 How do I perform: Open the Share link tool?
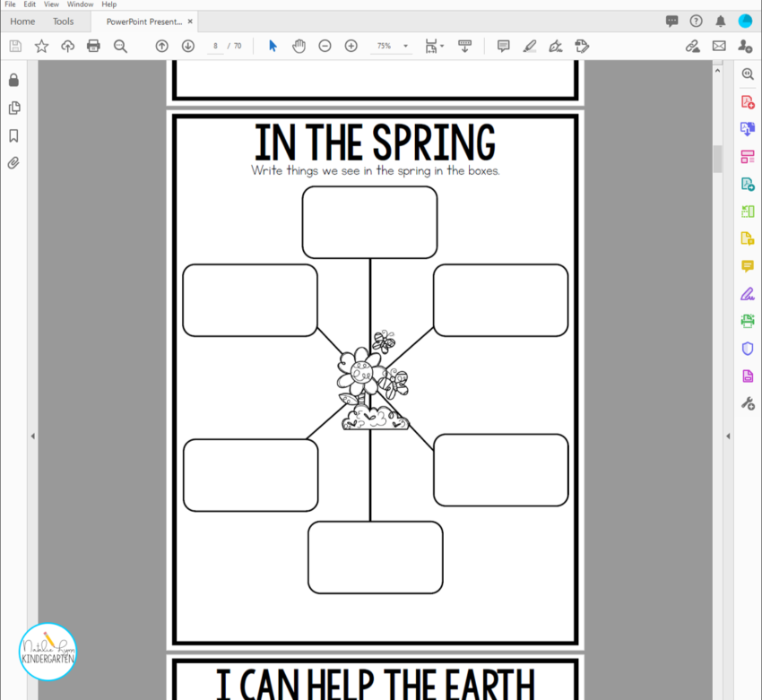coord(692,46)
